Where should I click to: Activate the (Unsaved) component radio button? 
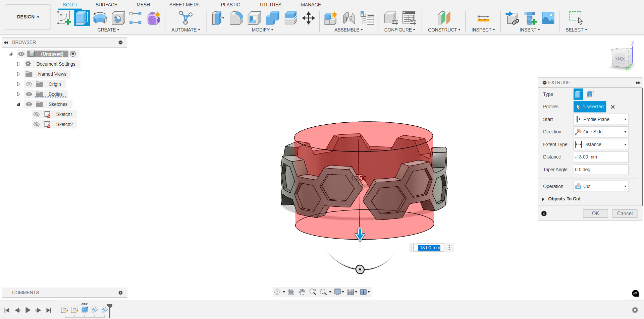click(x=73, y=54)
